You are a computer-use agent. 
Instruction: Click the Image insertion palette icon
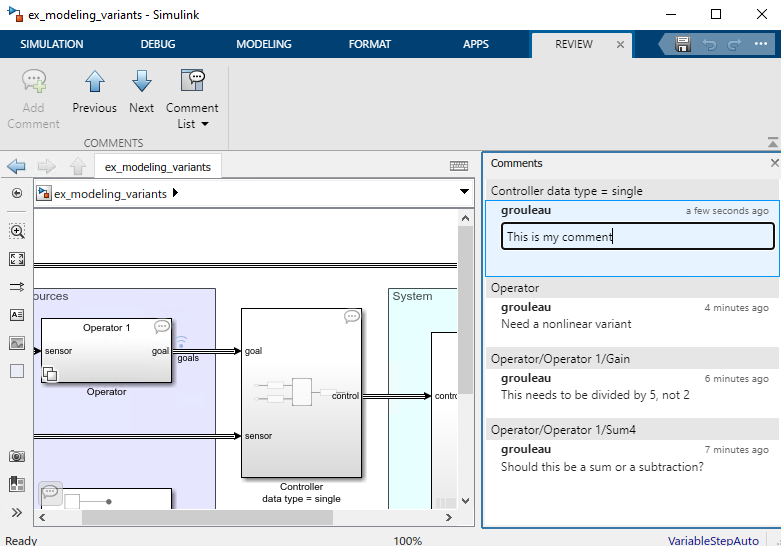[x=17, y=342]
